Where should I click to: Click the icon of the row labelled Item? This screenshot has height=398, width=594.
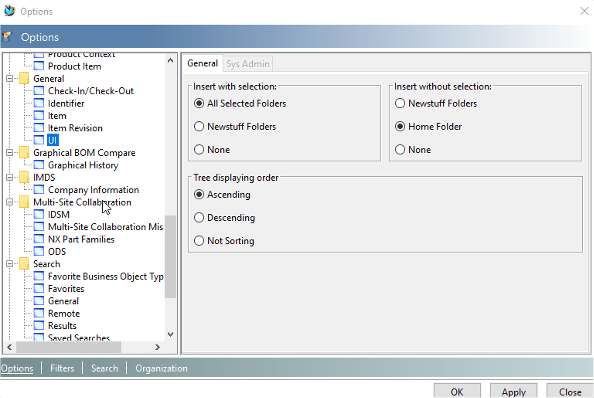(39, 115)
